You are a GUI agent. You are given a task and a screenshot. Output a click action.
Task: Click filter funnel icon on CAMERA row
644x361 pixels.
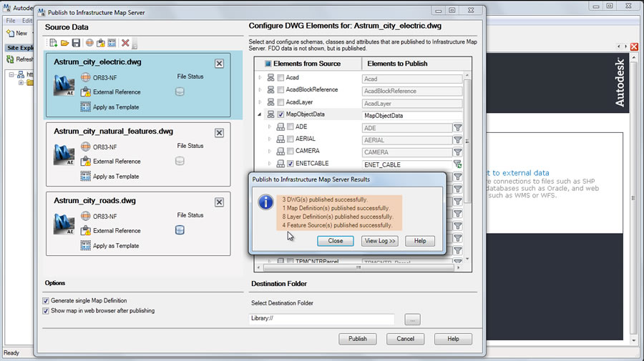457,152
